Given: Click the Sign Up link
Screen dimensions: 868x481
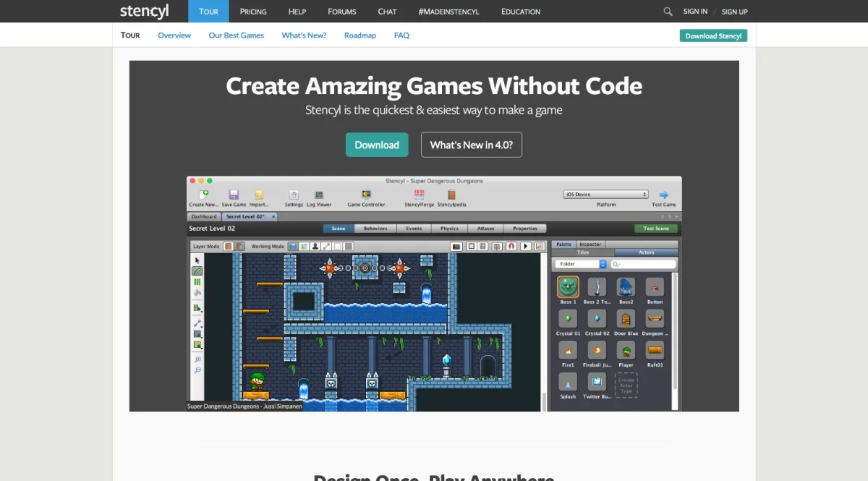Looking at the screenshot, I should point(735,12).
